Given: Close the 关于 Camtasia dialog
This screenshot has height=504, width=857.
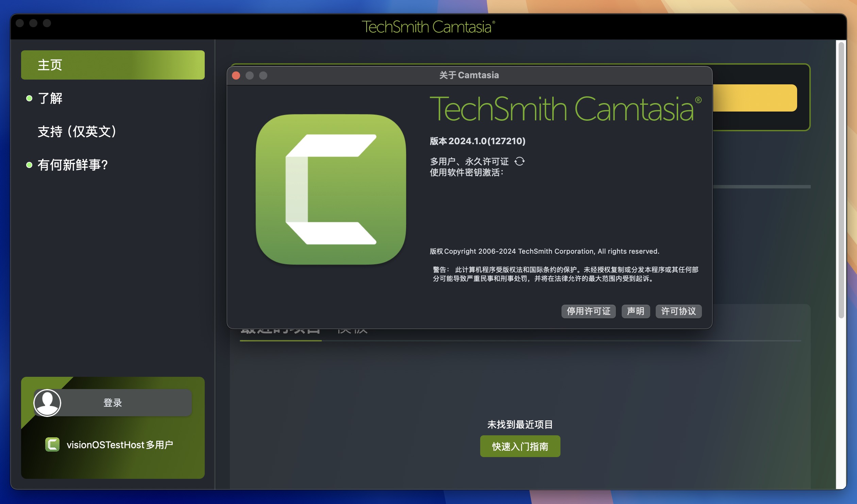Looking at the screenshot, I should click(x=236, y=75).
